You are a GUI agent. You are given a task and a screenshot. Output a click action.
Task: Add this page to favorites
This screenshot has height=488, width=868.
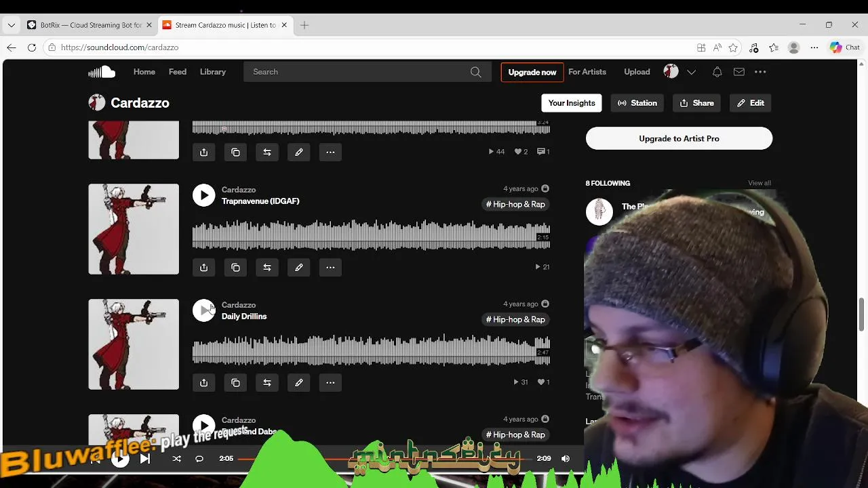tap(733, 47)
